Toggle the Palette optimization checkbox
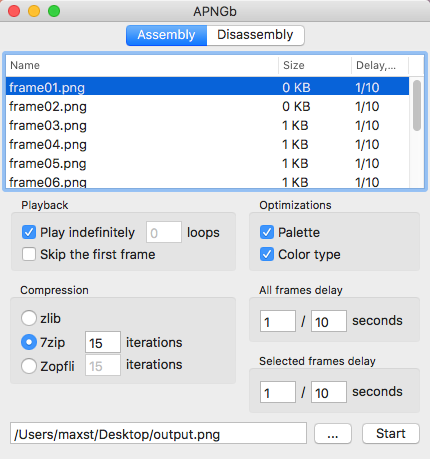This screenshot has height=459, width=430. pyautogui.click(x=267, y=232)
